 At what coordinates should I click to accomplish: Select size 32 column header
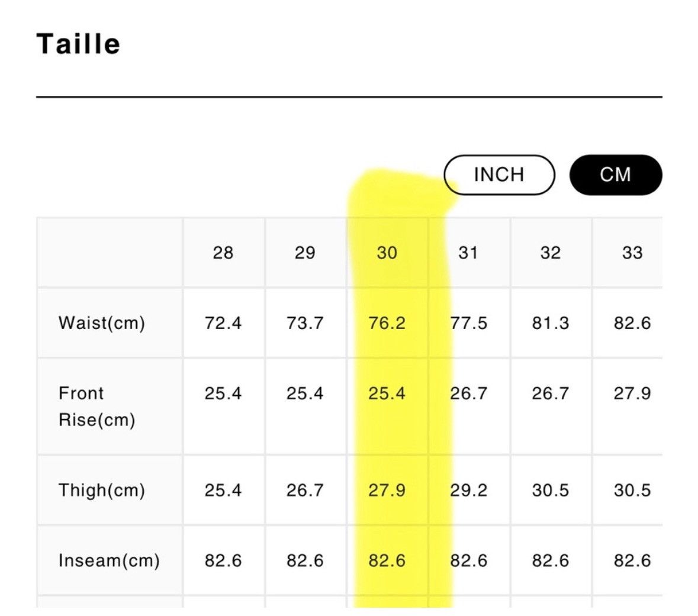(x=550, y=253)
